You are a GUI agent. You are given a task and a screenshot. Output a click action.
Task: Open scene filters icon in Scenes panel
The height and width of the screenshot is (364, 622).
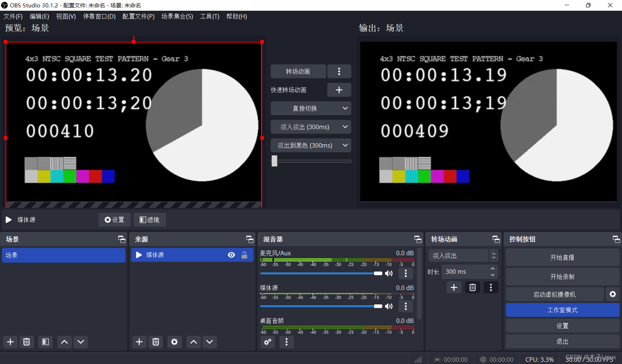46,342
